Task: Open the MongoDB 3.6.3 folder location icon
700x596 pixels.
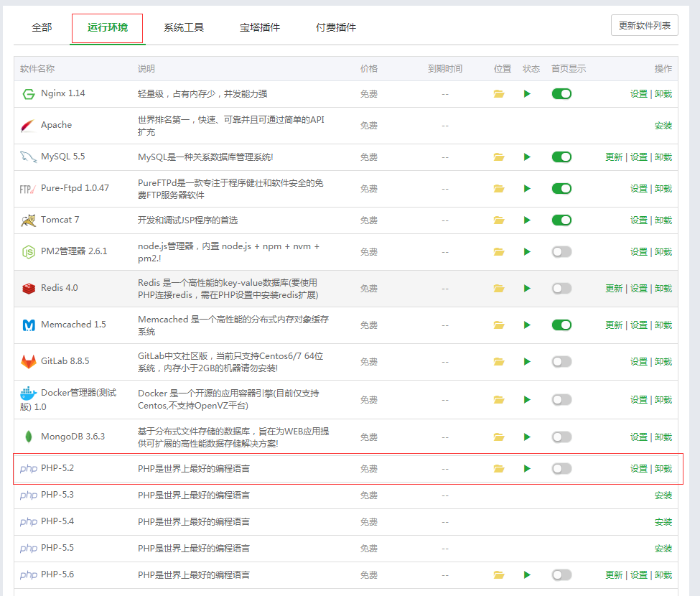Action: [x=499, y=437]
